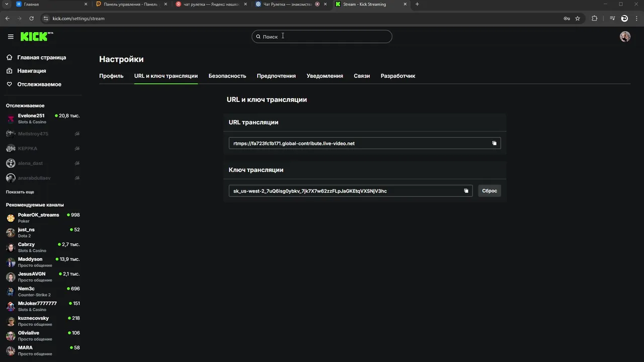Screen dimensions: 644x362
Task: Open the Безопасность settings tab
Action: click(x=227, y=76)
